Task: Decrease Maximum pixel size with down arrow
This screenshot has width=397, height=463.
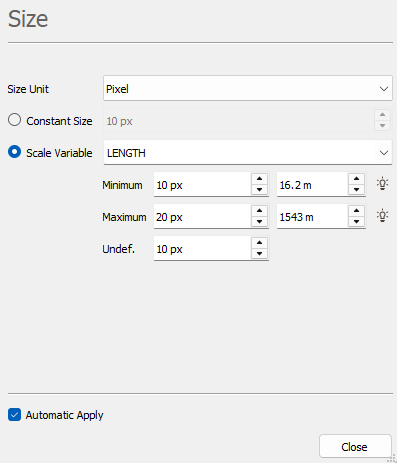Action: tap(259, 222)
